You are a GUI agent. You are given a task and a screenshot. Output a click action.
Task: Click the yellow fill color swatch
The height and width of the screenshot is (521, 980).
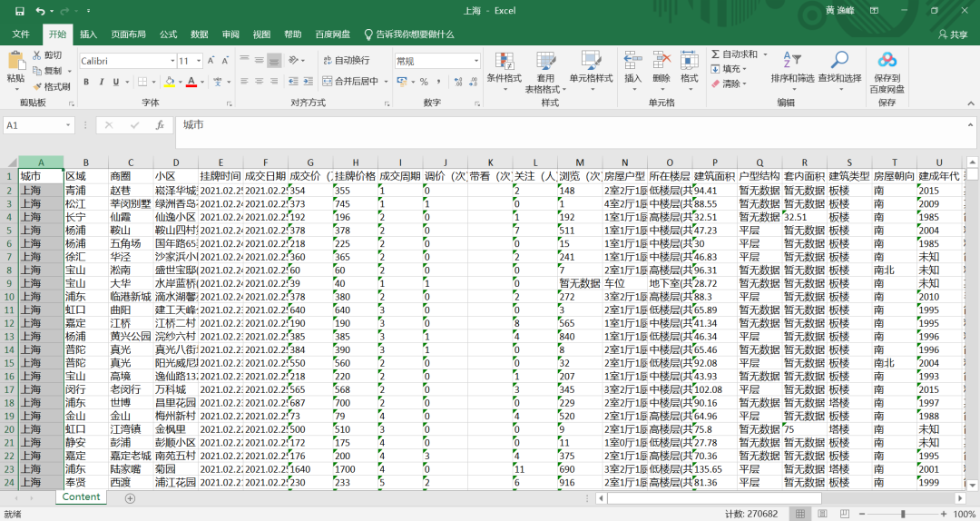pos(169,82)
